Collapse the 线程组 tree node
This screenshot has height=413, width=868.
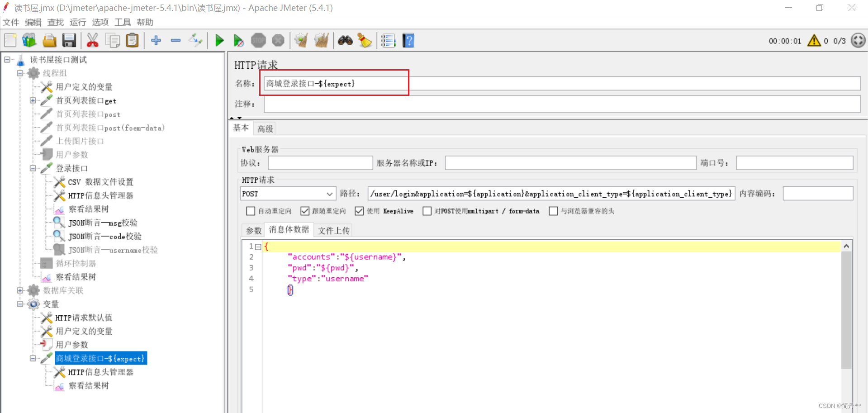[20, 73]
